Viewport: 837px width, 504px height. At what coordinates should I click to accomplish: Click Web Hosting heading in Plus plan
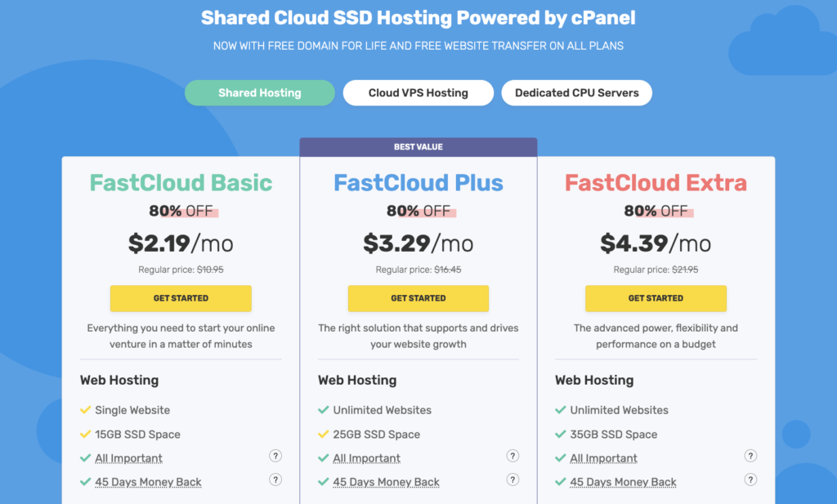point(357,381)
